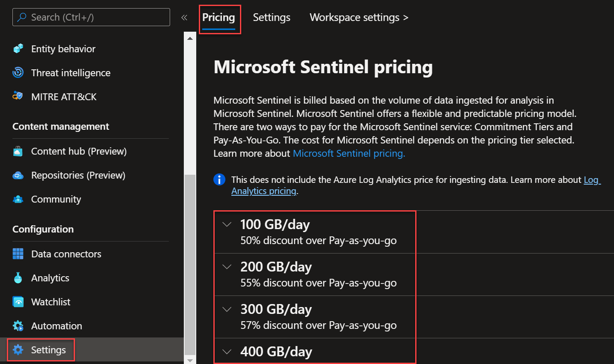Screen dimensions: 614x364
Task: Expand the 100 GB/day pricing tier
Action: [227, 224]
